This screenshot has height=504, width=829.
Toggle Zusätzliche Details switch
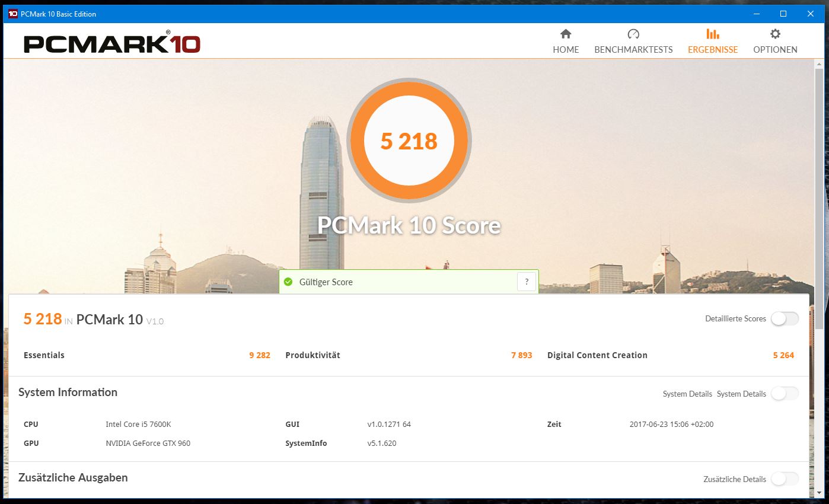coord(785,479)
